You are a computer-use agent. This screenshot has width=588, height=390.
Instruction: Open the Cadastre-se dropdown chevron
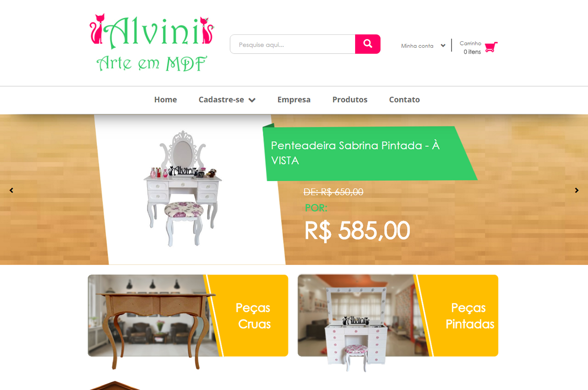click(x=252, y=100)
